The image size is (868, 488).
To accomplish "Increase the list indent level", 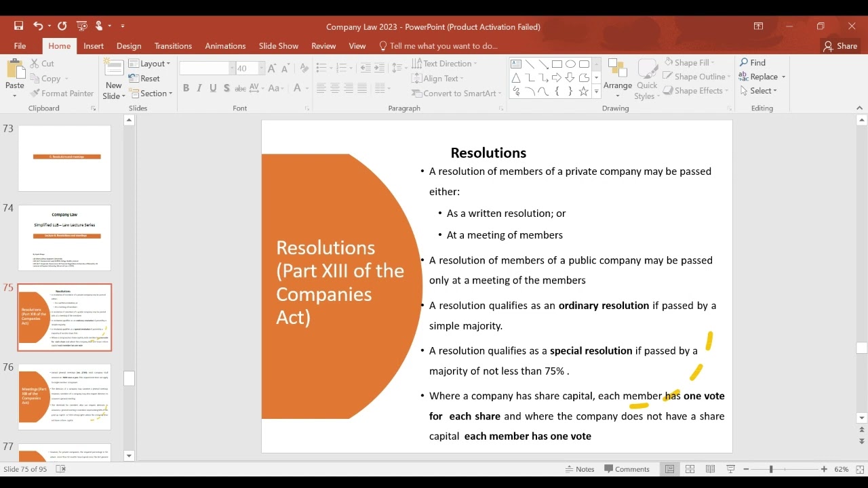I will click(380, 68).
